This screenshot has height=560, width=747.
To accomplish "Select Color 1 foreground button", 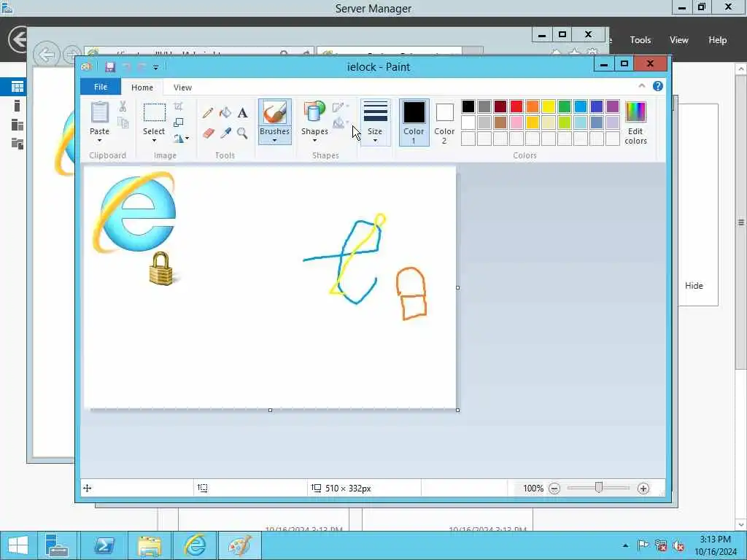I will point(414,122).
